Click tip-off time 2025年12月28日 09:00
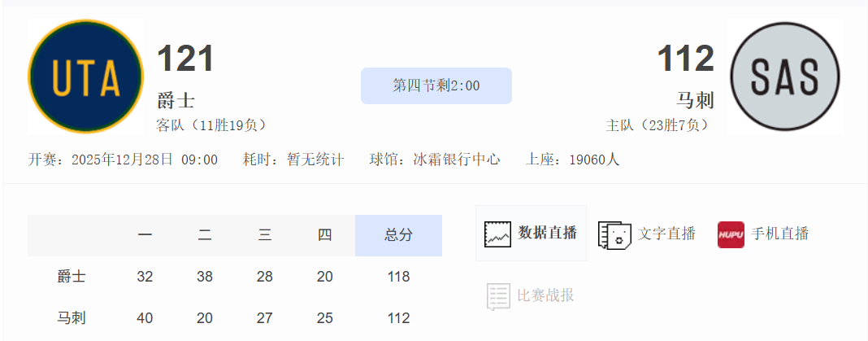This screenshot has height=341, width=868. (x=145, y=160)
